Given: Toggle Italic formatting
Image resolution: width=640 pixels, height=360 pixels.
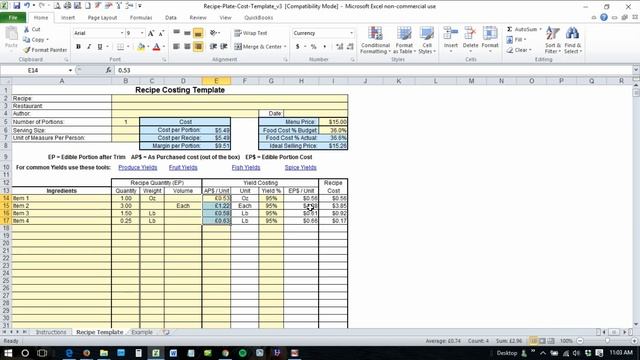Looking at the screenshot, I should (89, 47).
